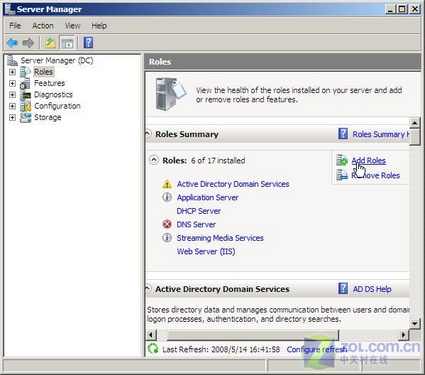This screenshot has width=425, height=375.
Task: Click the Roles Summary Help question icon
Action: [x=343, y=134]
